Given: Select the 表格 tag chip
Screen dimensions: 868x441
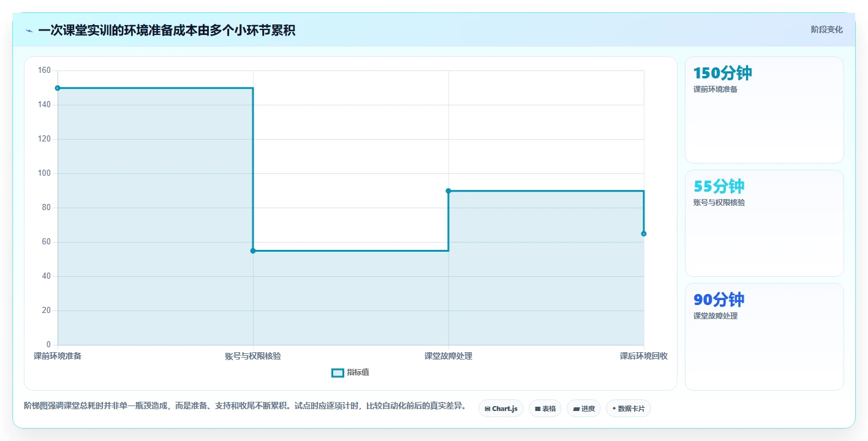Looking at the screenshot, I should (545, 409).
